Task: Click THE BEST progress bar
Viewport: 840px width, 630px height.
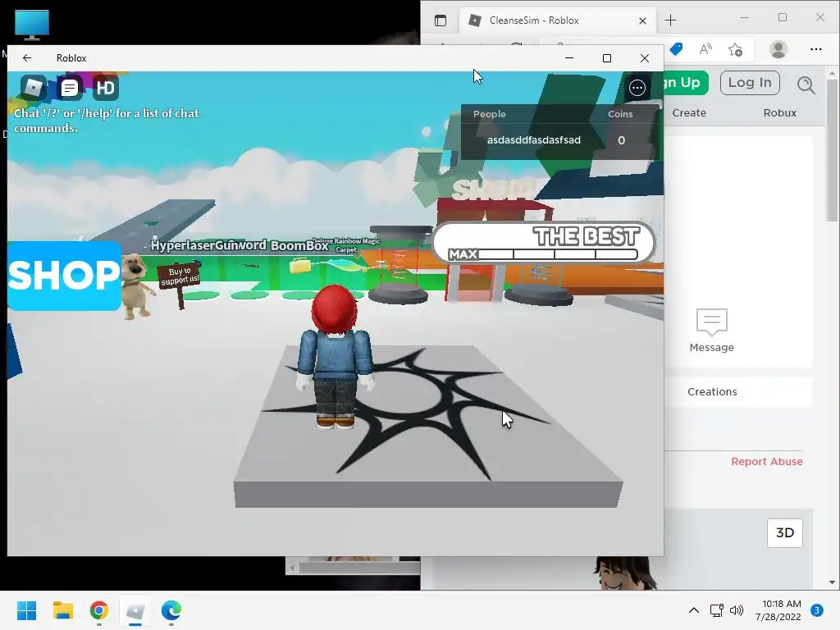Action: pos(544,243)
